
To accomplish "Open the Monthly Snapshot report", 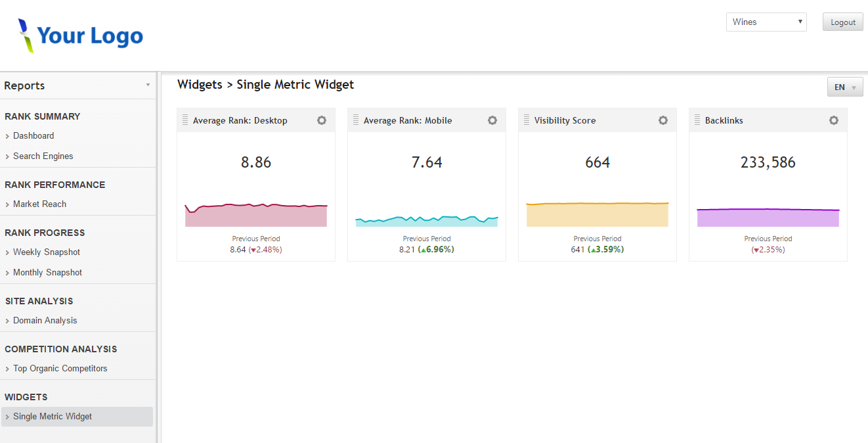I will tap(47, 272).
